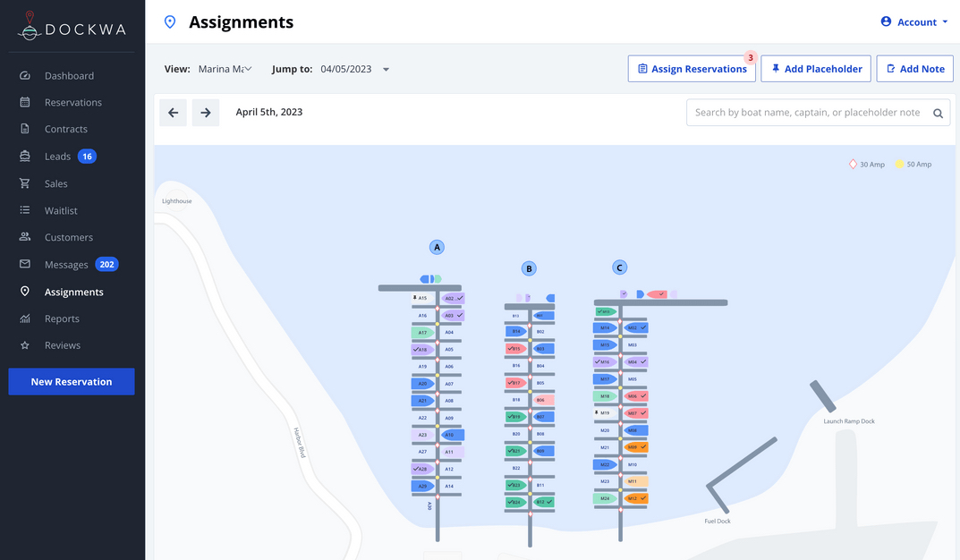The height and width of the screenshot is (560, 960).
Task: Open Customers in the sidebar
Action: point(69,237)
